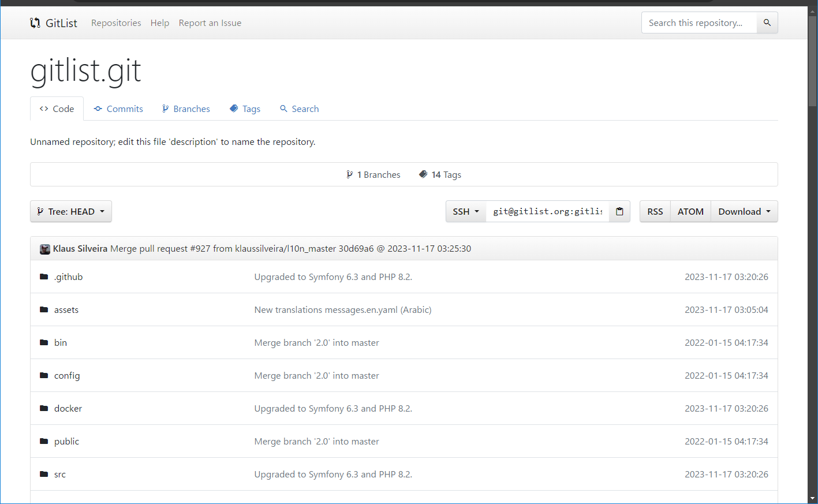Screen dimensions: 818x504
Task: Click the gitlist.git repository title
Action: click(85, 71)
